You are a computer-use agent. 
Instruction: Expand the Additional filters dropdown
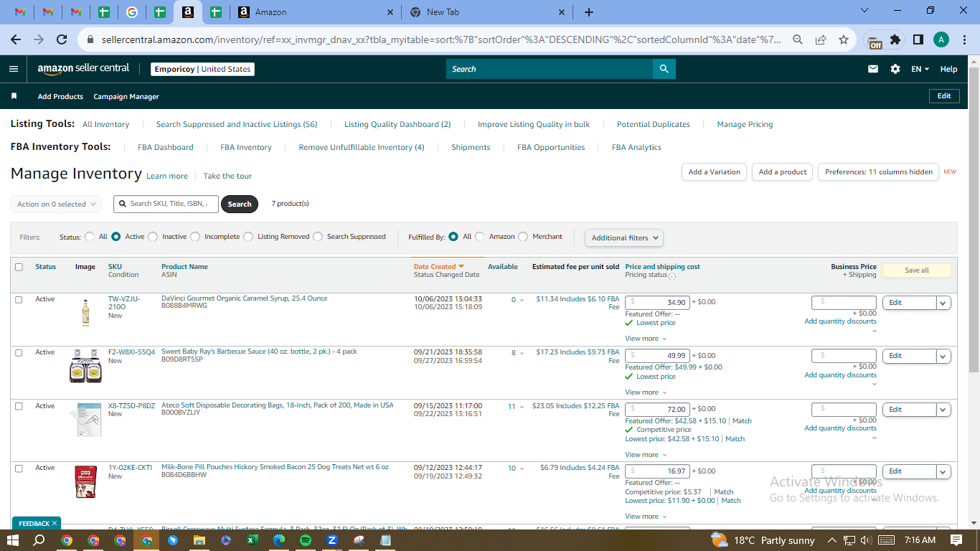[x=624, y=237]
